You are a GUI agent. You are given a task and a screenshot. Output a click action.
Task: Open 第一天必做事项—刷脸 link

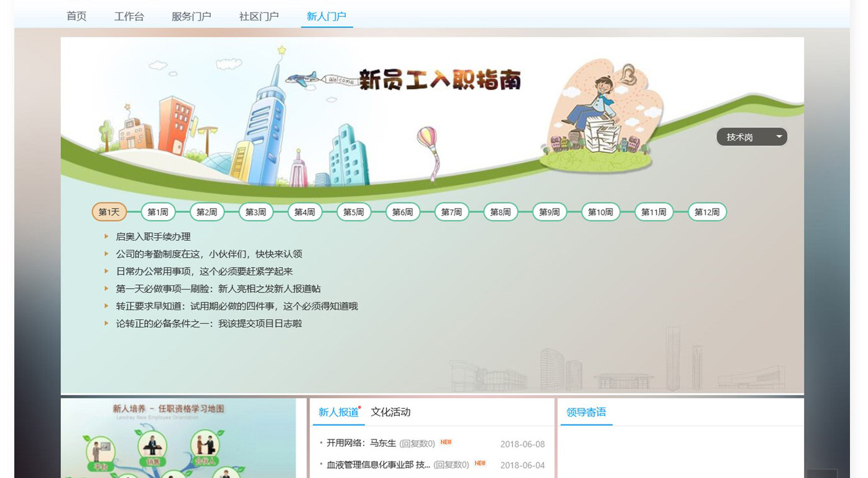(x=218, y=289)
